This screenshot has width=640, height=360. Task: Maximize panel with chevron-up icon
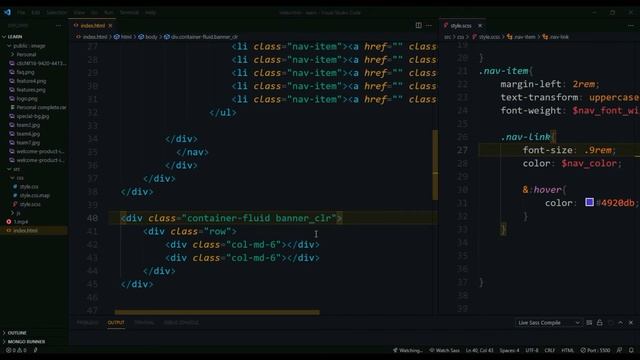click(620, 322)
